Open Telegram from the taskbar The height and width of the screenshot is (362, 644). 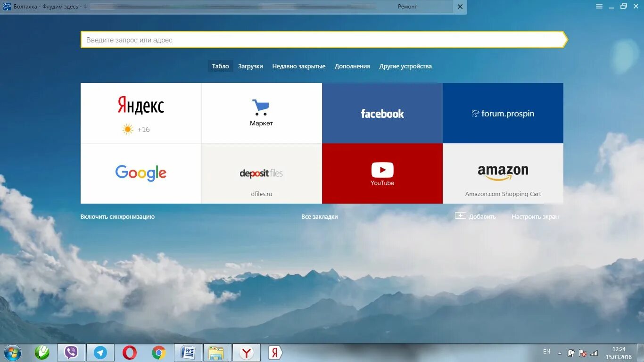click(x=100, y=353)
